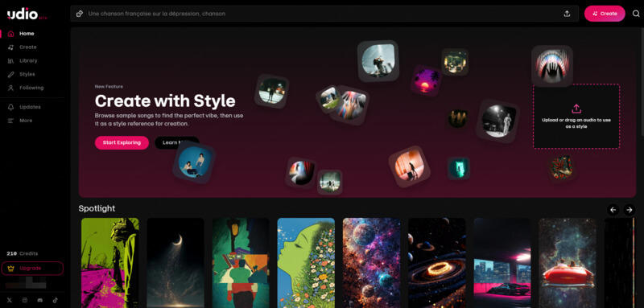
Task: Open search with magnifier icon
Action: click(x=636, y=14)
